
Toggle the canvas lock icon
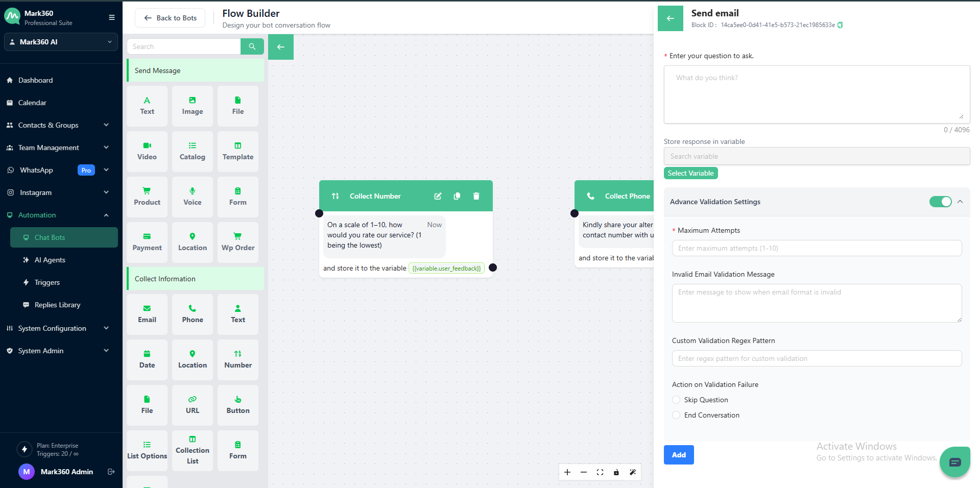click(x=616, y=472)
